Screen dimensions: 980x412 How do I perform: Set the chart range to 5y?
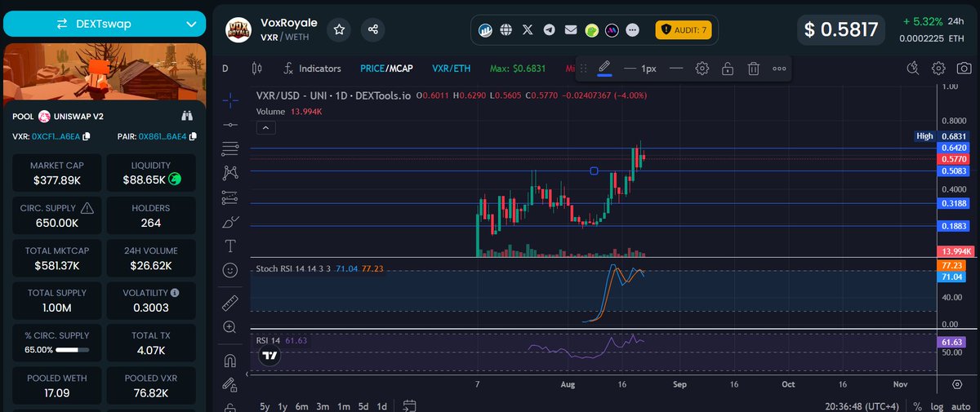(265, 405)
